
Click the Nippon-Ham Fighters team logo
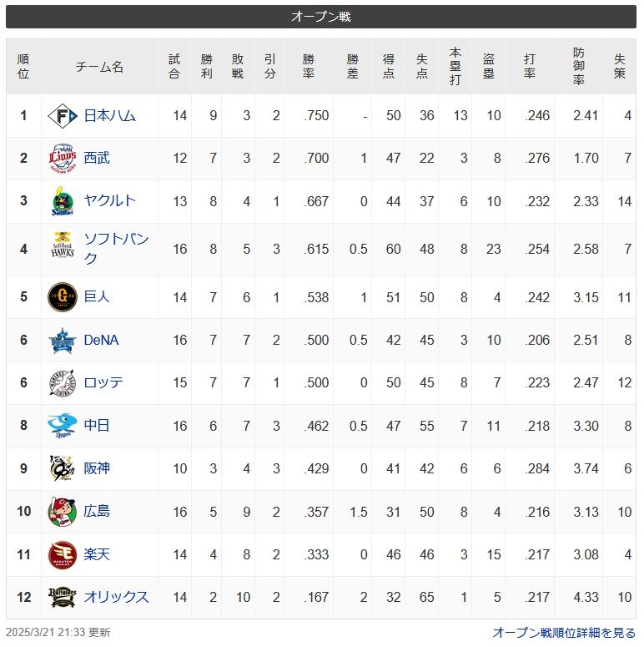pos(63,116)
